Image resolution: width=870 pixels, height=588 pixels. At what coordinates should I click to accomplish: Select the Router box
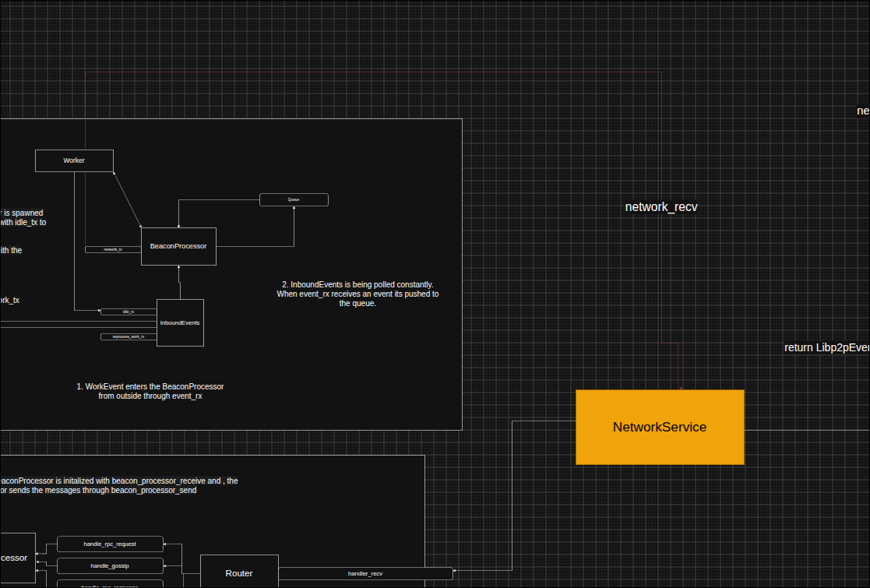coord(239,573)
